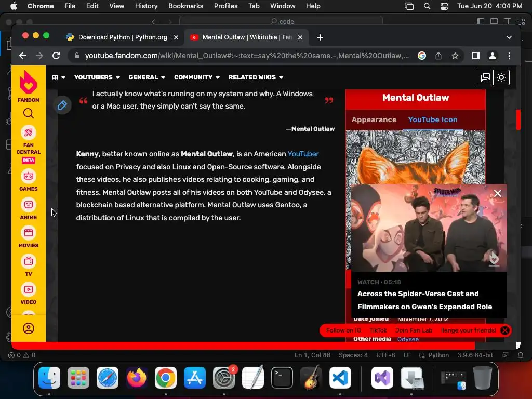Open Visual Studio Code from the Dock
This screenshot has width=532, height=399.
340,378
